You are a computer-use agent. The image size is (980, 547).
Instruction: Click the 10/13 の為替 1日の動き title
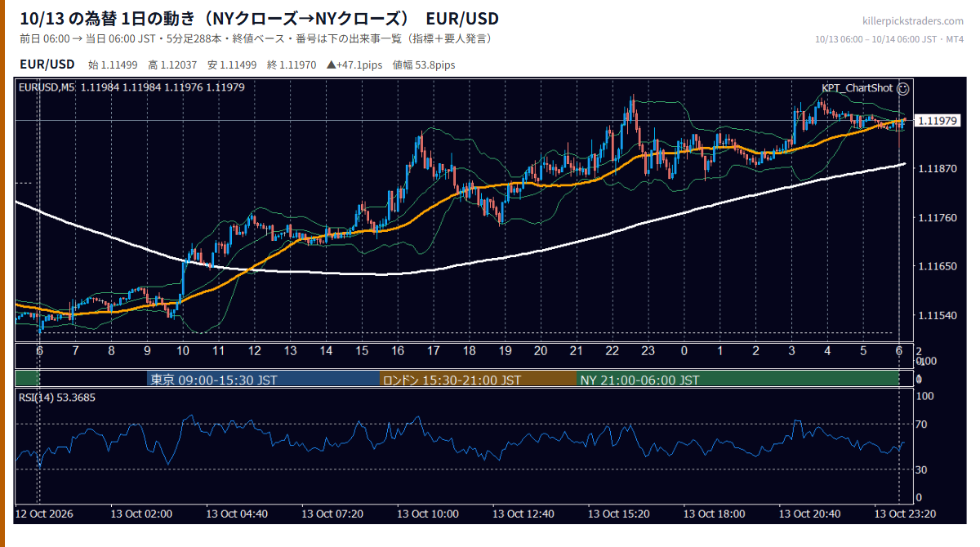click(259, 19)
